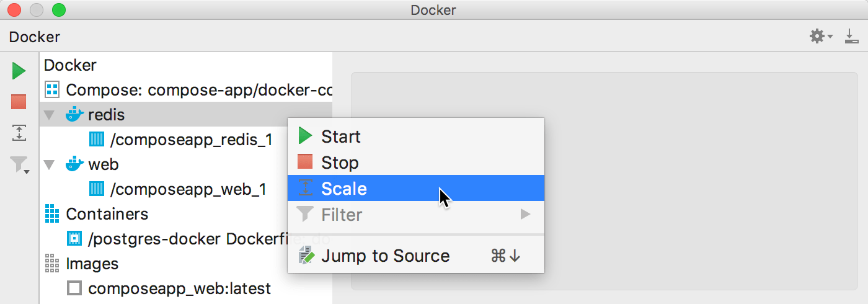This screenshot has height=304, width=868.
Task: Select the Containers node
Action: 107,214
